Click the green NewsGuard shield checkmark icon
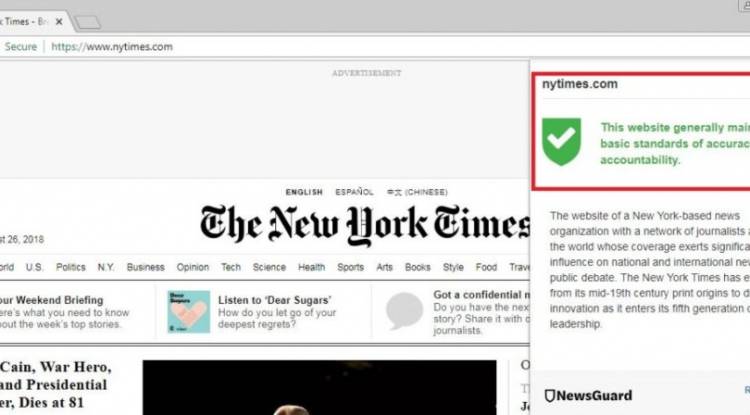The height and width of the screenshot is (415, 750). point(562,142)
